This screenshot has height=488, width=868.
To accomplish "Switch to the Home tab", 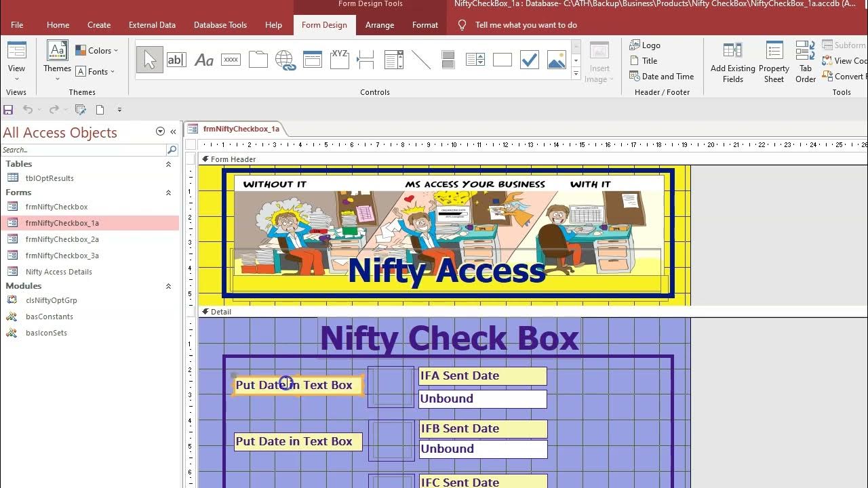I will click(x=58, y=25).
